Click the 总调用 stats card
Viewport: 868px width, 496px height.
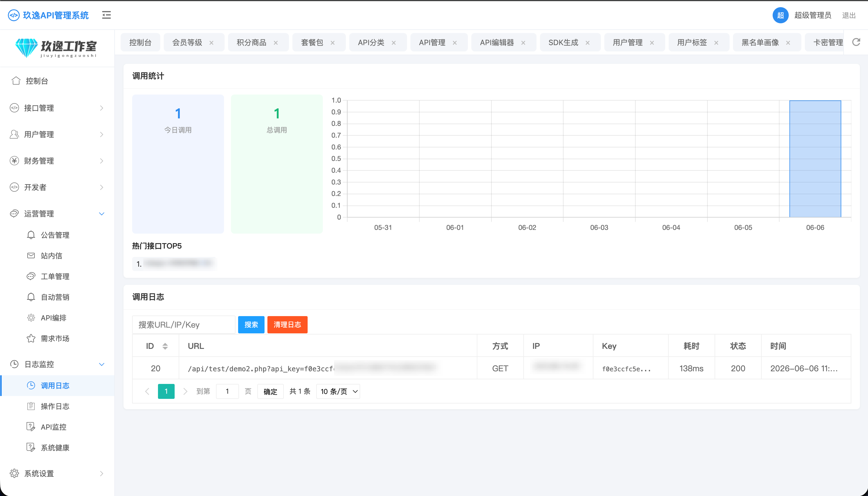pyautogui.click(x=277, y=164)
